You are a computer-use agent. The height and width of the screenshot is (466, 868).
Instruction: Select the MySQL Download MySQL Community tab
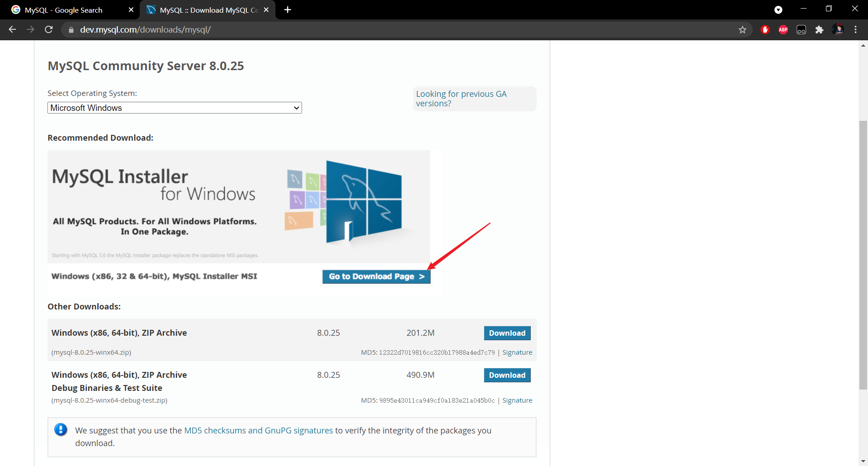(208, 10)
